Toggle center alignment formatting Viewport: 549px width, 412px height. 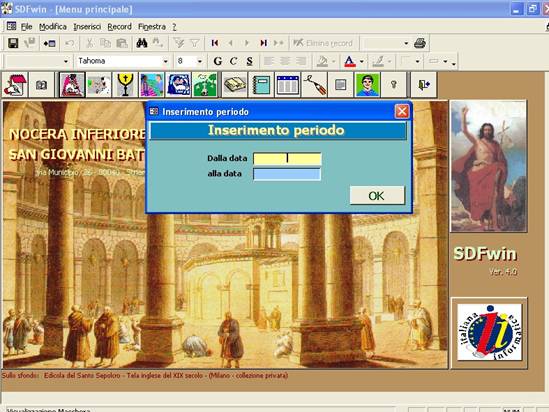click(x=285, y=61)
